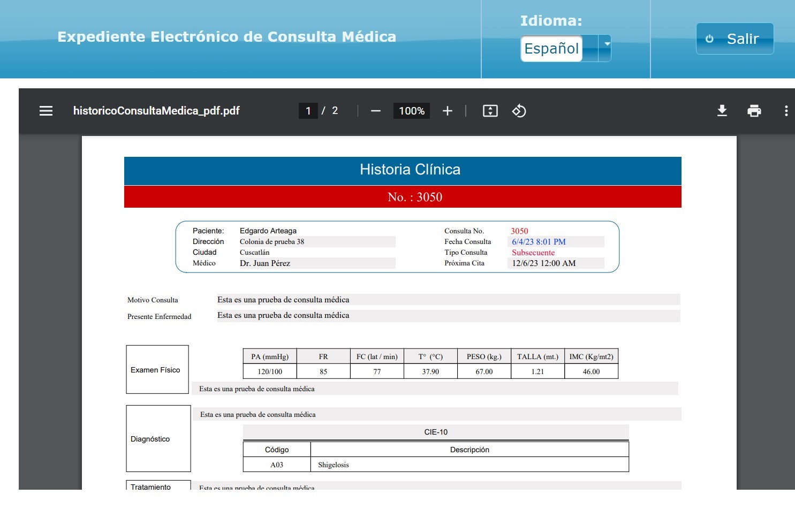Open the Idioma language dropdown arrow
Viewport: 795px width, 532px height.
604,48
